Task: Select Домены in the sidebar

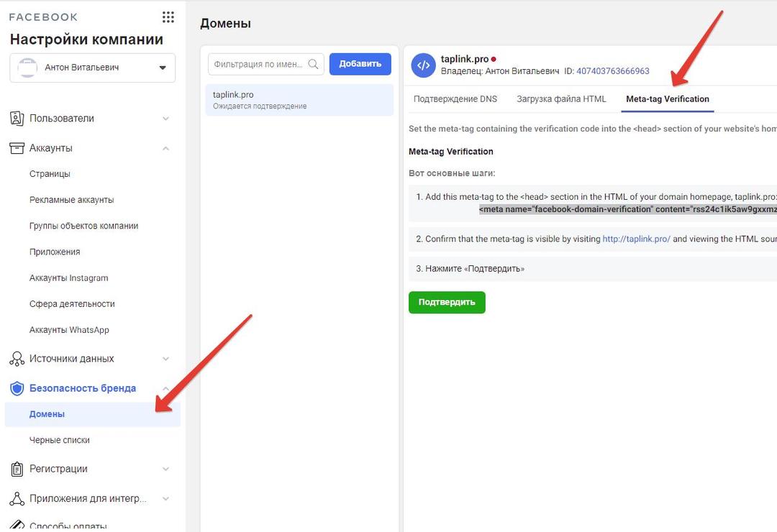Action: (x=93, y=414)
